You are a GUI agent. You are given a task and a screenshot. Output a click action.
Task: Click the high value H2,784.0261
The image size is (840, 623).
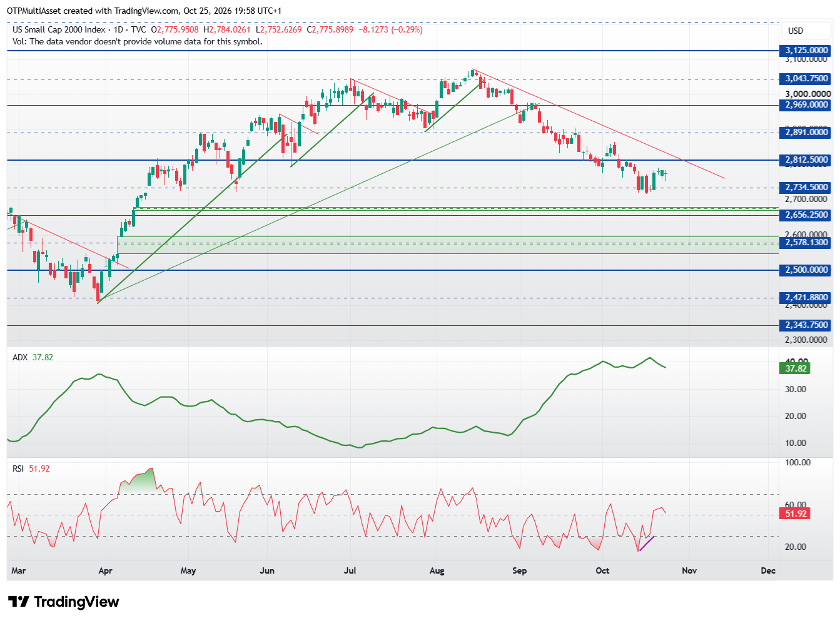[227, 29]
